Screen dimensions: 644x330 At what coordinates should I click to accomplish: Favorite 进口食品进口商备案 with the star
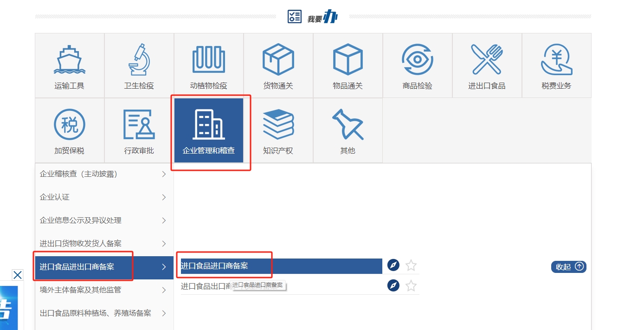411,265
